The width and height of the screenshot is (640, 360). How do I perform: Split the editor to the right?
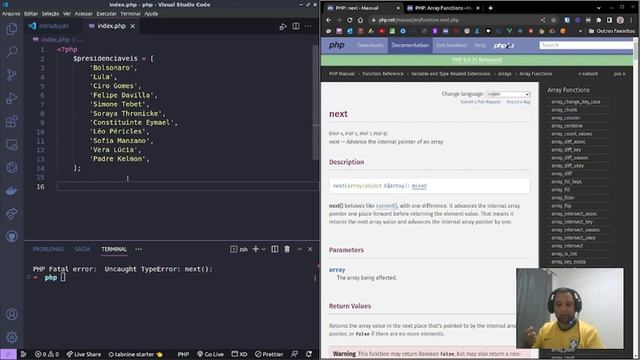(x=296, y=26)
